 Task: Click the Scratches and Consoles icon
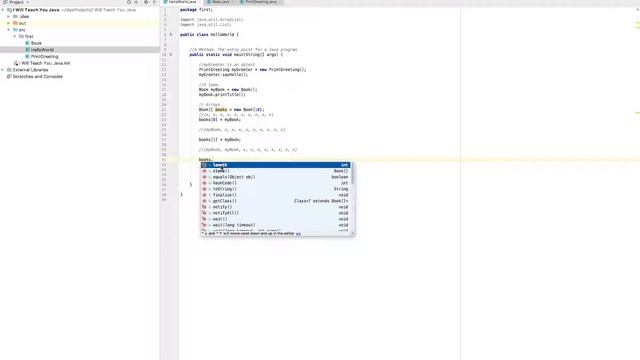click(x=9, y=76)
